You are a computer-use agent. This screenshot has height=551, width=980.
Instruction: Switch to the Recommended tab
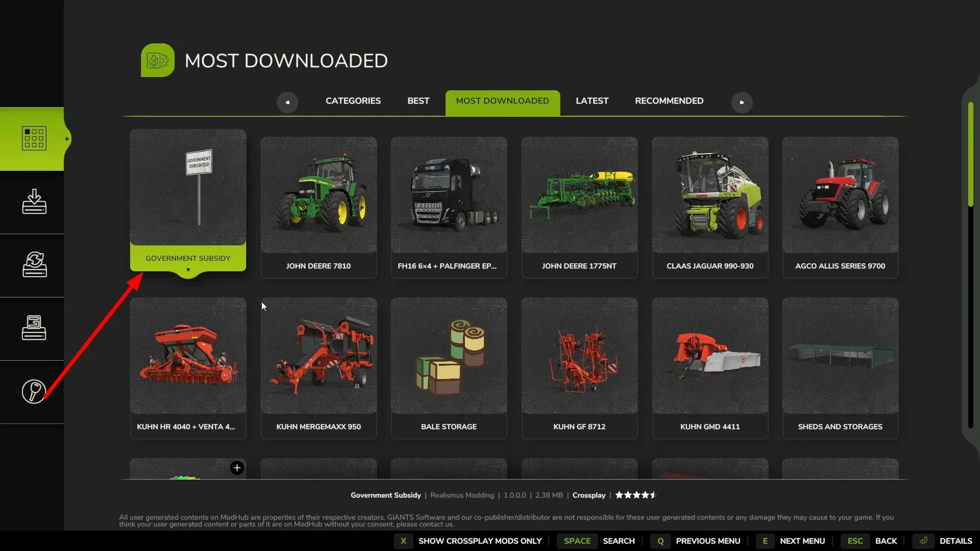[x=669, y=101]
